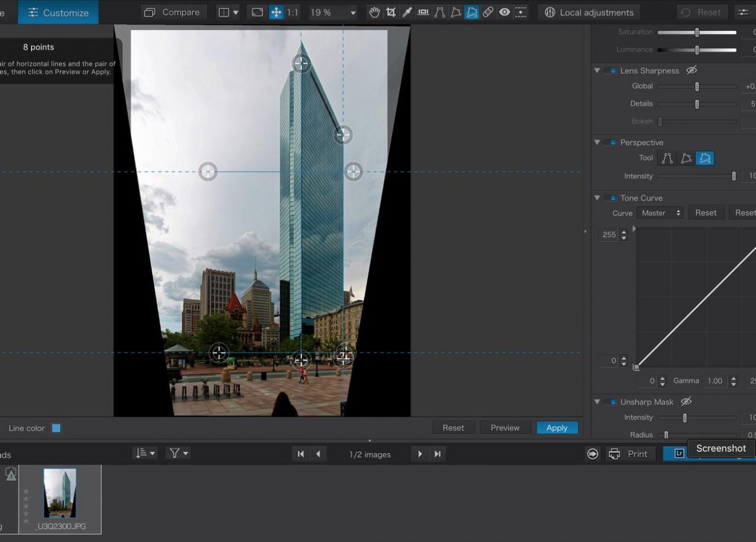Activate the Repair bandage tool
The width and height of the screenshot is (756, 542).
[488, 12]
